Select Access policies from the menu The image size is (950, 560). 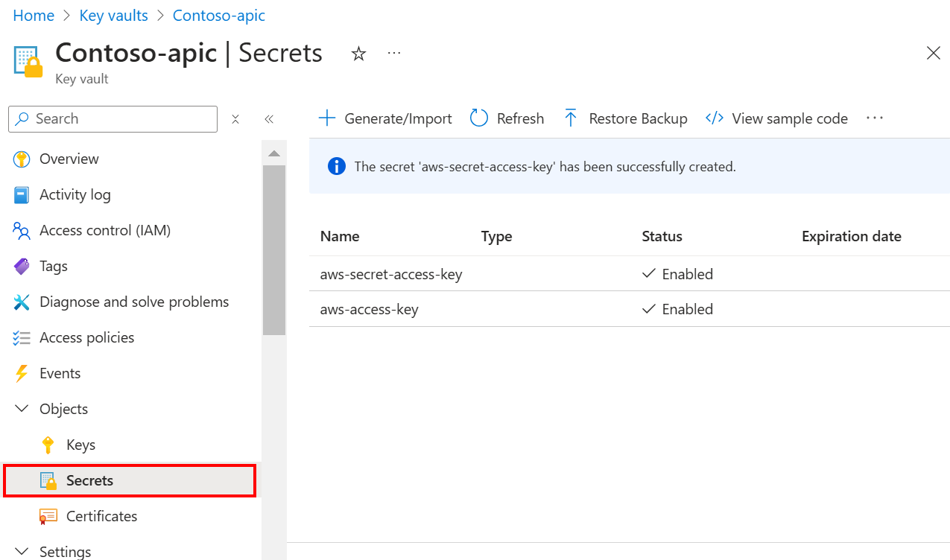click(84, 337)
